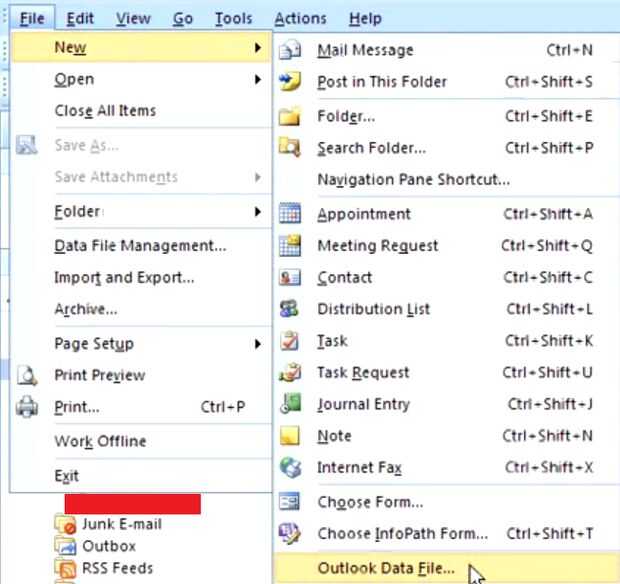Select Navigation Pane Shortcut...
620x584 pixels.
pos(447,180)
